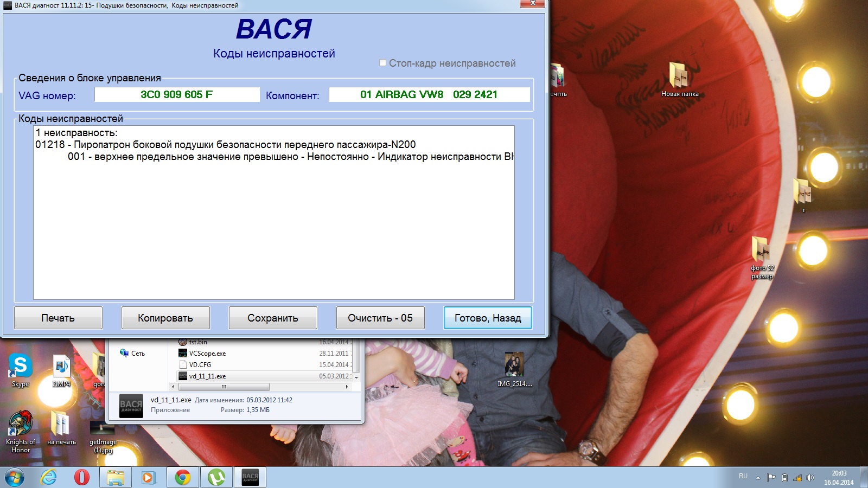The height and width of the screenshot is (488, 868).
Task: Open Skype desktop shortcut
Action: (x=21, y=369)
